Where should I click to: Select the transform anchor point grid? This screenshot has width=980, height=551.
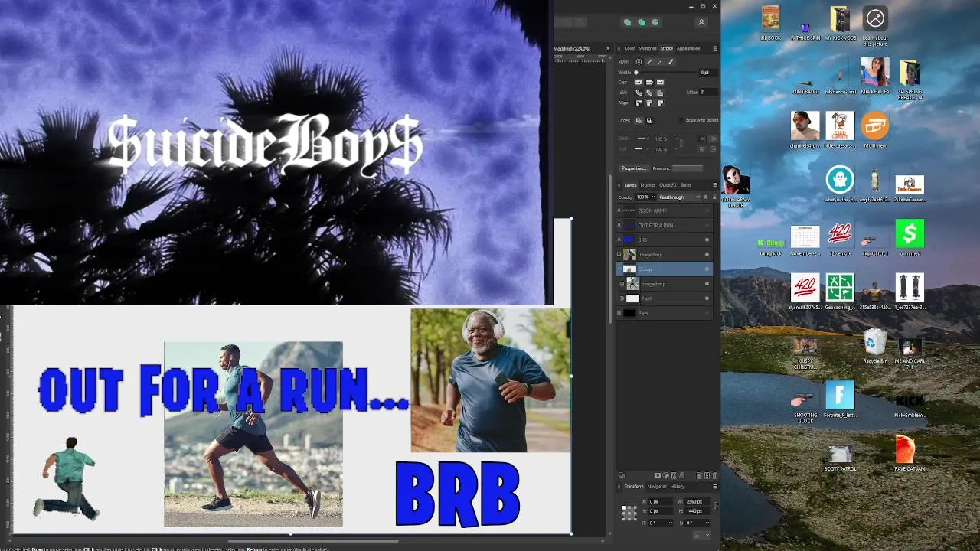pyautogui.click(x=629, y=514)
